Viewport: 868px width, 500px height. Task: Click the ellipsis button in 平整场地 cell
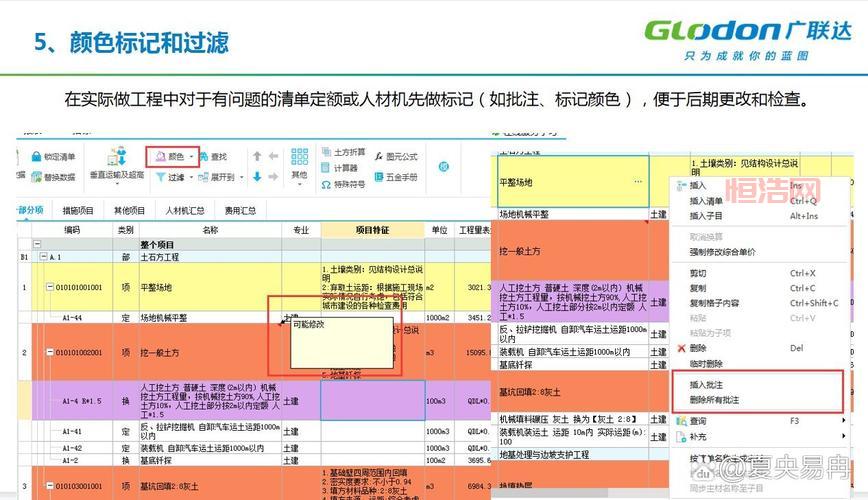click(x=637, y=182)
